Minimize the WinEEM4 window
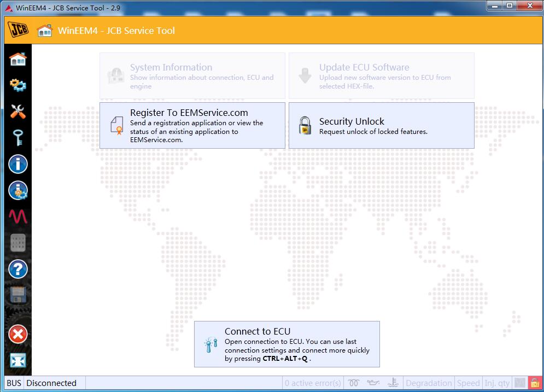544x392 pixels. coord(495,5)
